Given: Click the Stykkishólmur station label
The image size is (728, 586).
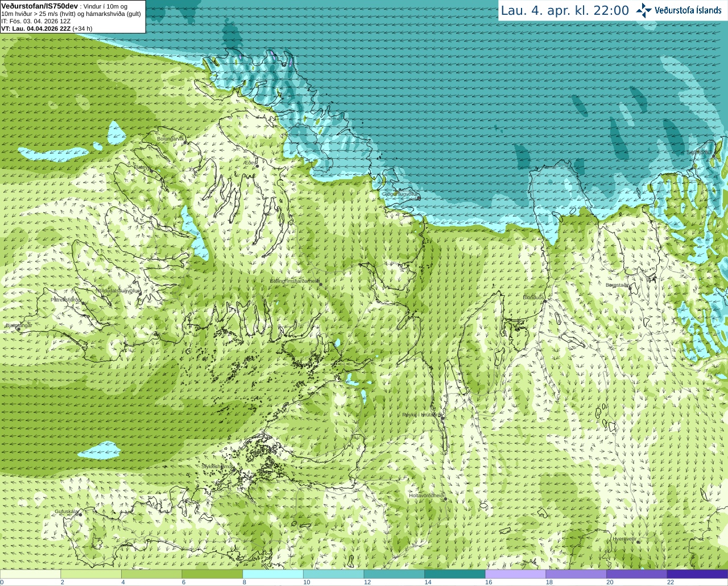Looking at the screenshot, I should pyautogui.click(x=217, y=466).
